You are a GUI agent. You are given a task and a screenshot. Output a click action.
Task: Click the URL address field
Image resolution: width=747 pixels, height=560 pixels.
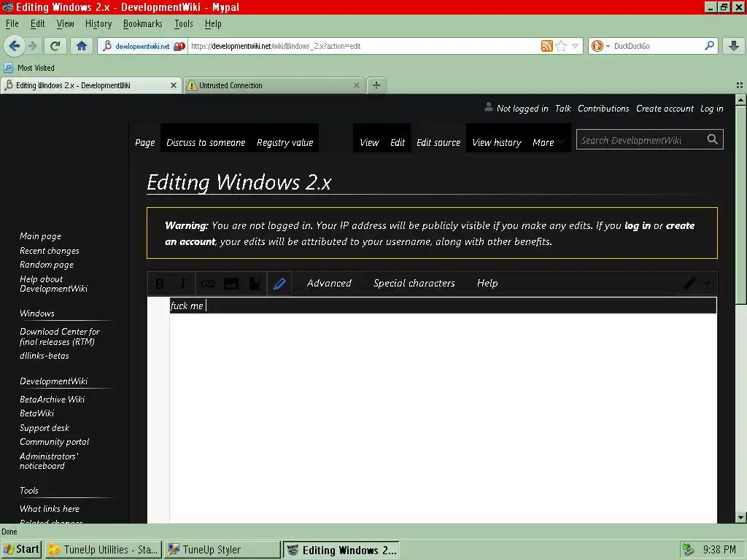pyautogui.click(x=365, y=46)
